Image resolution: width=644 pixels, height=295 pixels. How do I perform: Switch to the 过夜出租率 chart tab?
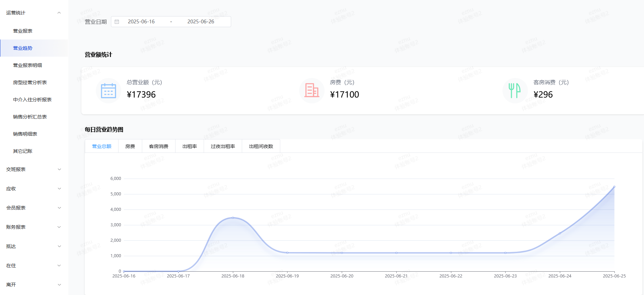(223, 146)
